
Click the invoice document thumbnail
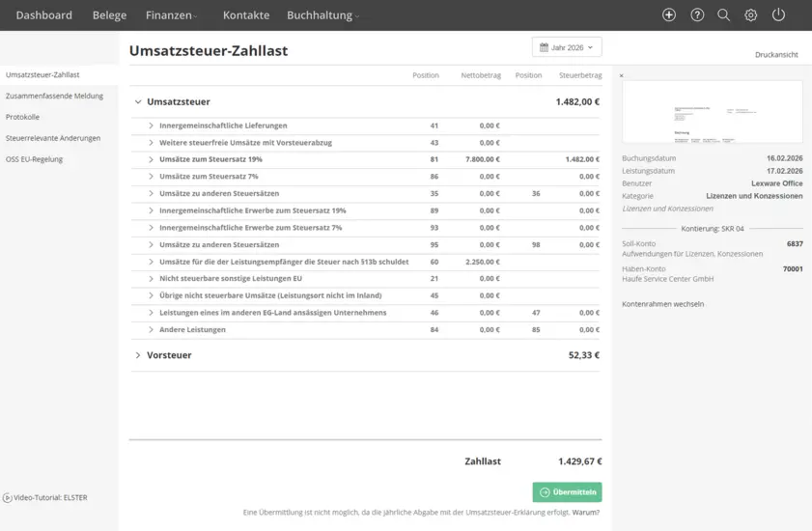tap(712, 111)
